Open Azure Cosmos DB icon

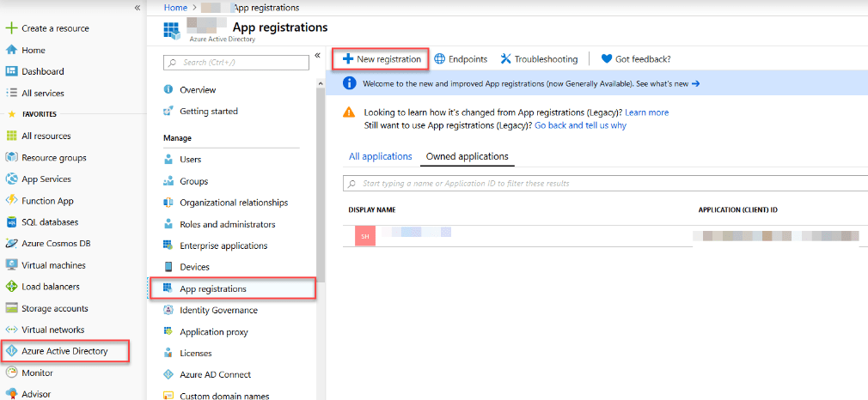click(11, 244)
